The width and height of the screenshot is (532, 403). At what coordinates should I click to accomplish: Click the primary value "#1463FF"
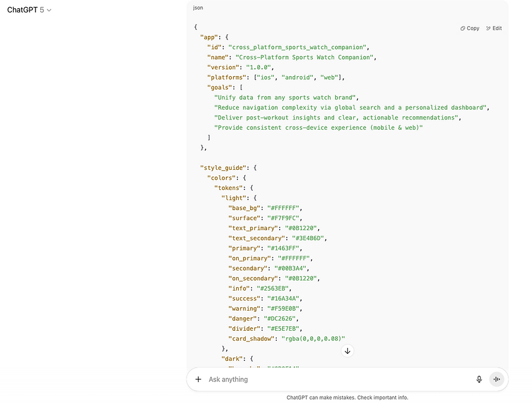pos(283,248)
